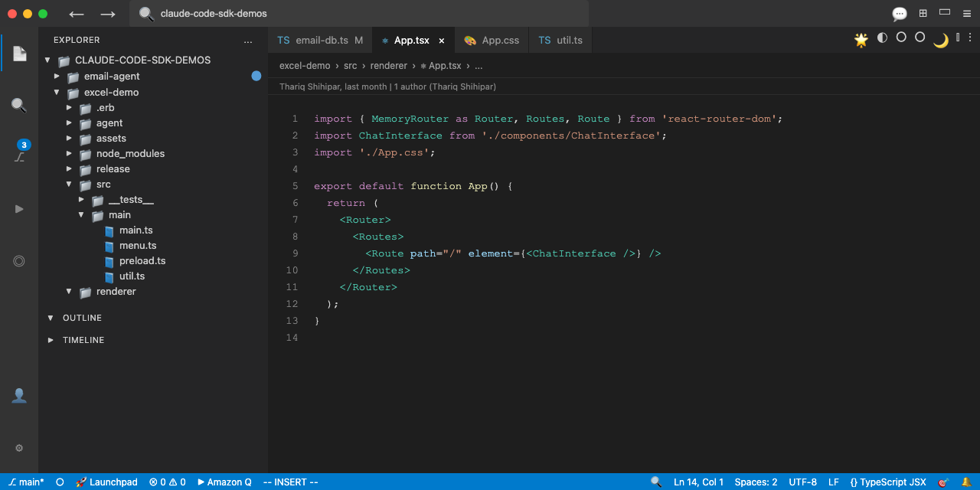
Task: Expand the OUTLINE section
Action: tap(82, 318)
